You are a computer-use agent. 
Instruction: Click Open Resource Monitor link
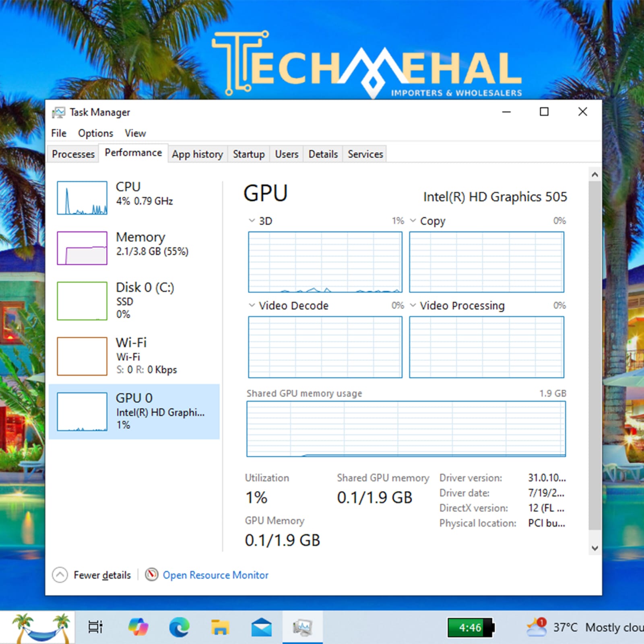click(215, 575)
